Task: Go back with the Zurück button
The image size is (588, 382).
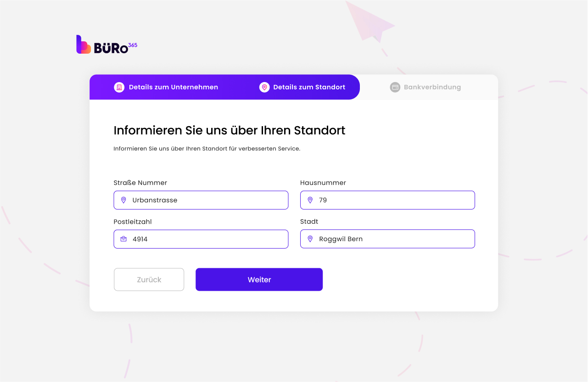Action: [149, 280]
